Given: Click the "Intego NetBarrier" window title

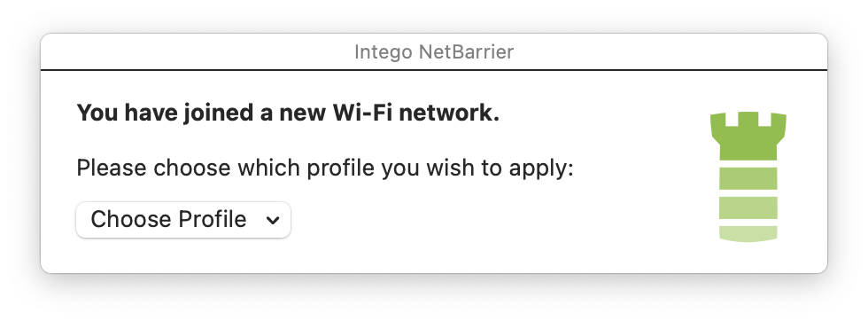Looking at the screenshot, I should (x=434, y=52).
